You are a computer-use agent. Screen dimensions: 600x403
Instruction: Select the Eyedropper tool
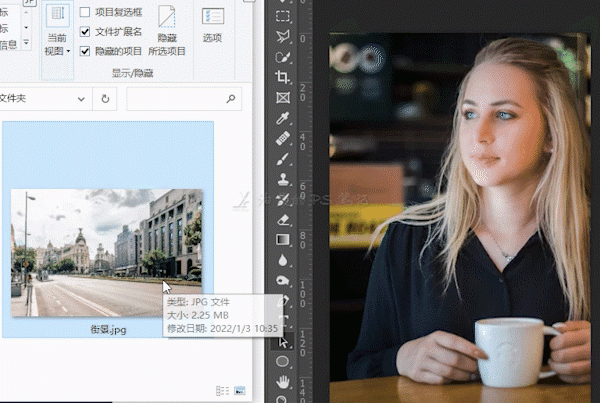[283, 118]
